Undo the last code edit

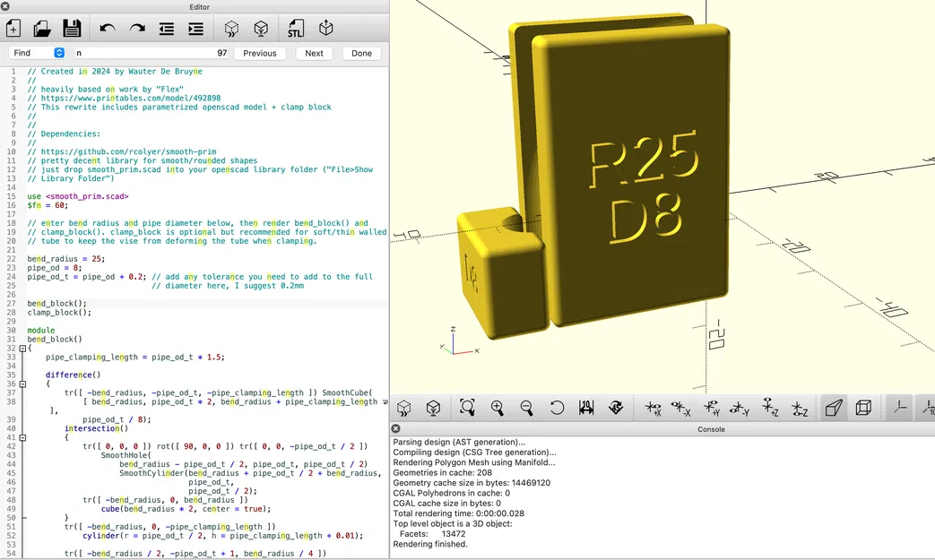pyautogui.click(x=107, y=28)
